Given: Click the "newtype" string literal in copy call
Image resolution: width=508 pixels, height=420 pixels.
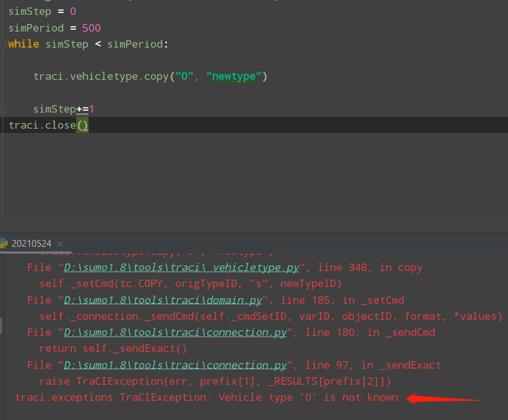Looking at the screenshot, I should 234,76.
